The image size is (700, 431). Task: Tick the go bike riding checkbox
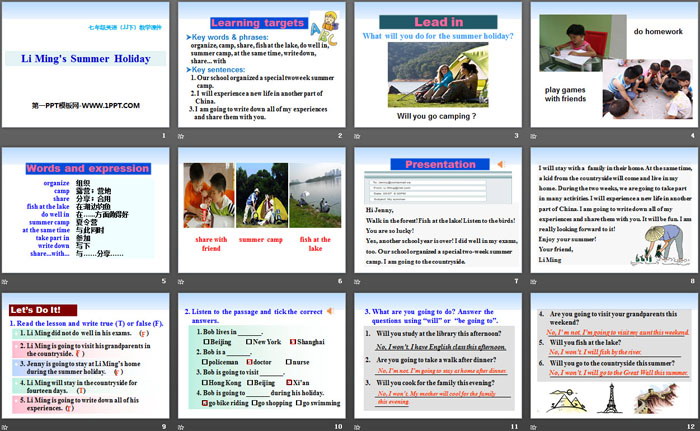point(205,403)
